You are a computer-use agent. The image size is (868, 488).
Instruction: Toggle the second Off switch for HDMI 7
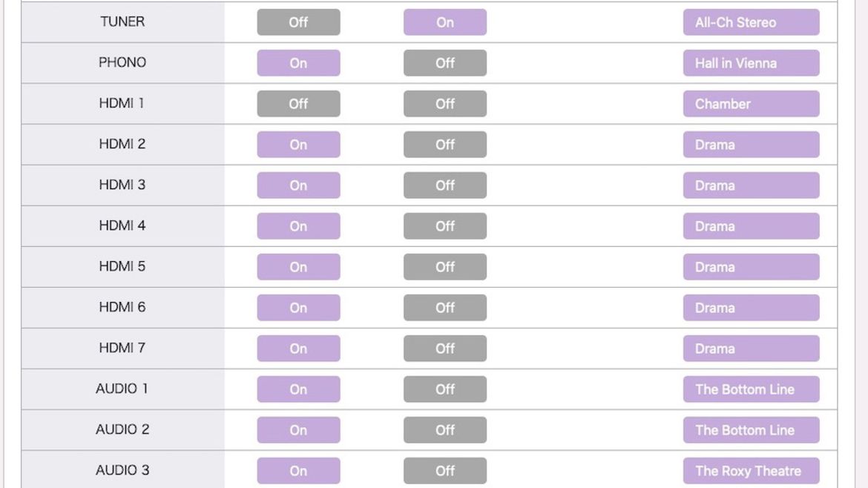(445, 349)
